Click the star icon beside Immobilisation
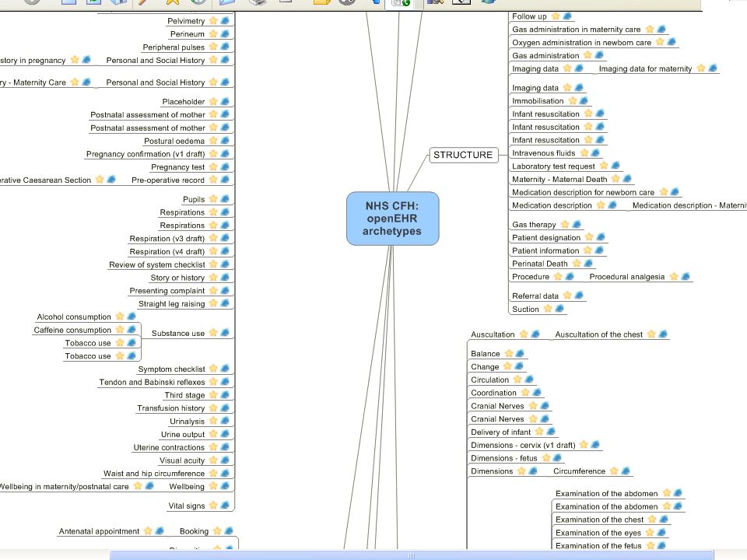 [x=573, y=100]
